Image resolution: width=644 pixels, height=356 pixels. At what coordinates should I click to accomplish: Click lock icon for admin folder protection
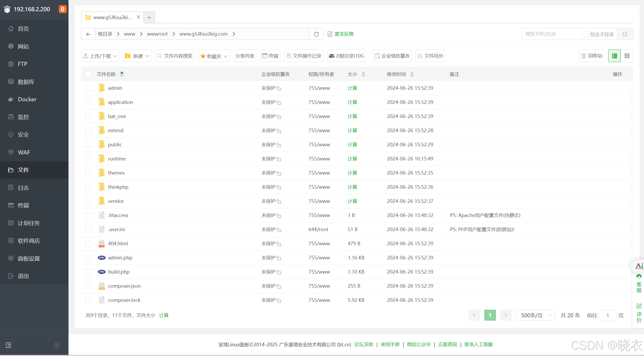click(279, 88)
